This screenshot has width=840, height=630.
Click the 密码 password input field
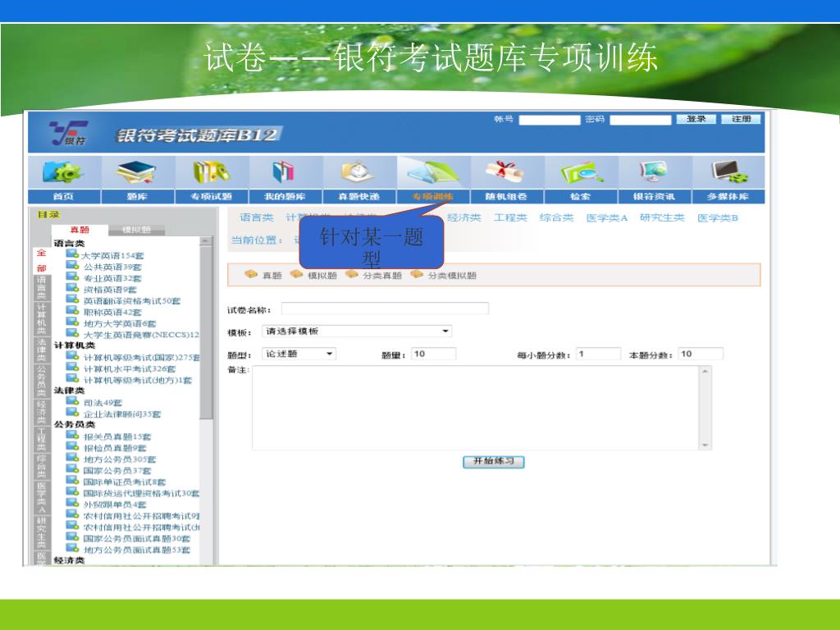(640, 120)
